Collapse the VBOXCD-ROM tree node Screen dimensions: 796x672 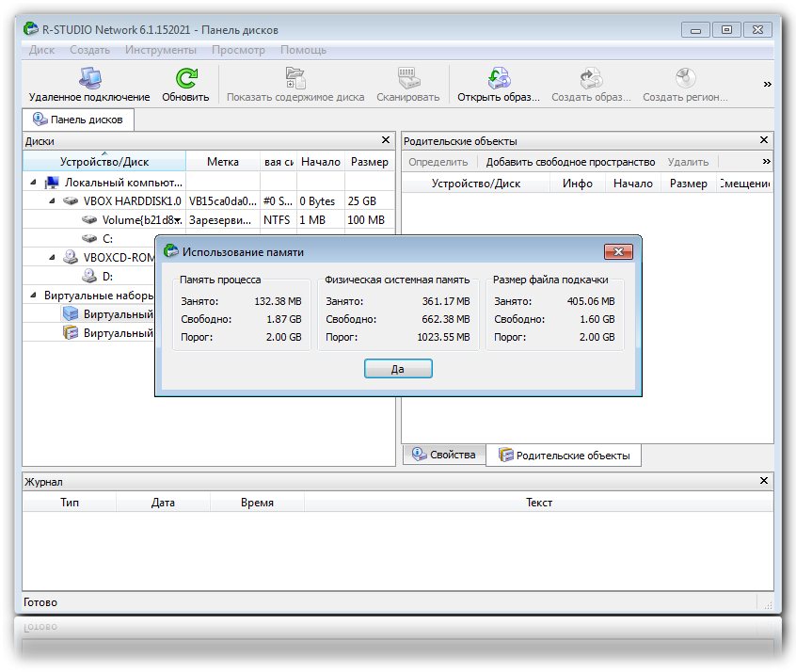click(x=53, y=257)
